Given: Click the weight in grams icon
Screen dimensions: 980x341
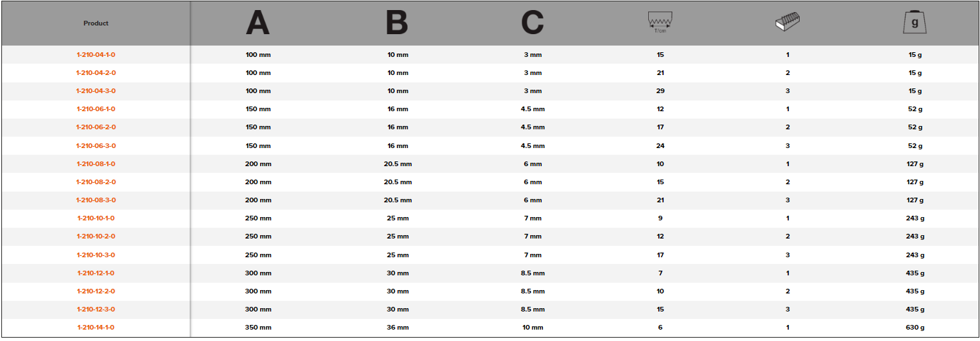Looking at the screenshot, I should pos(915,23).
